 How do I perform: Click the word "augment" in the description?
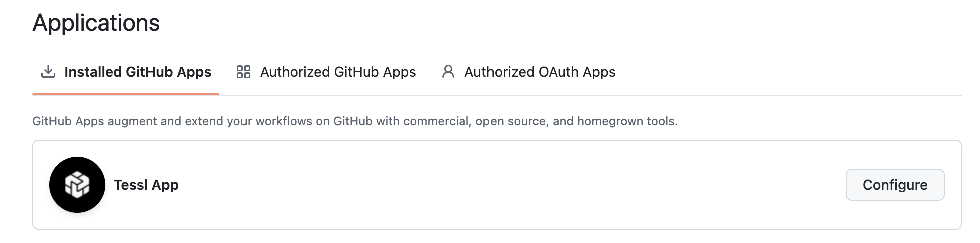(x=132, y=121)
